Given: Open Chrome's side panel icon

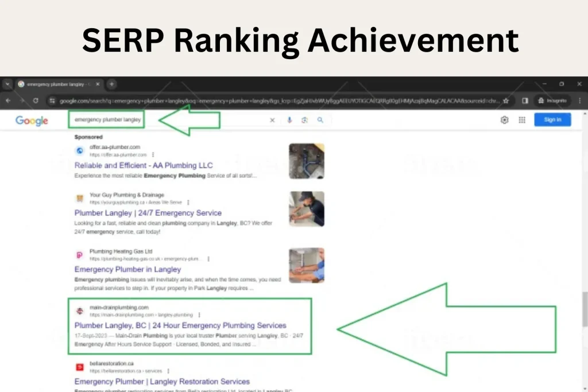Looking at the screenshot, I should [x=525, y=100].
